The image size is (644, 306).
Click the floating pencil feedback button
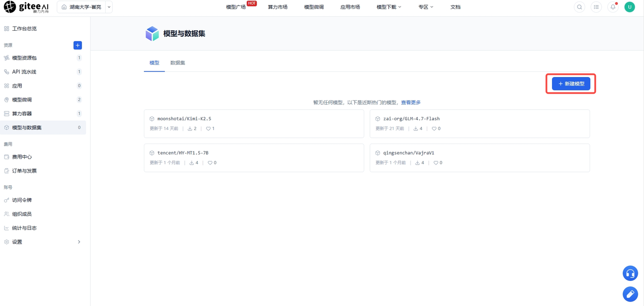point(630,294)
